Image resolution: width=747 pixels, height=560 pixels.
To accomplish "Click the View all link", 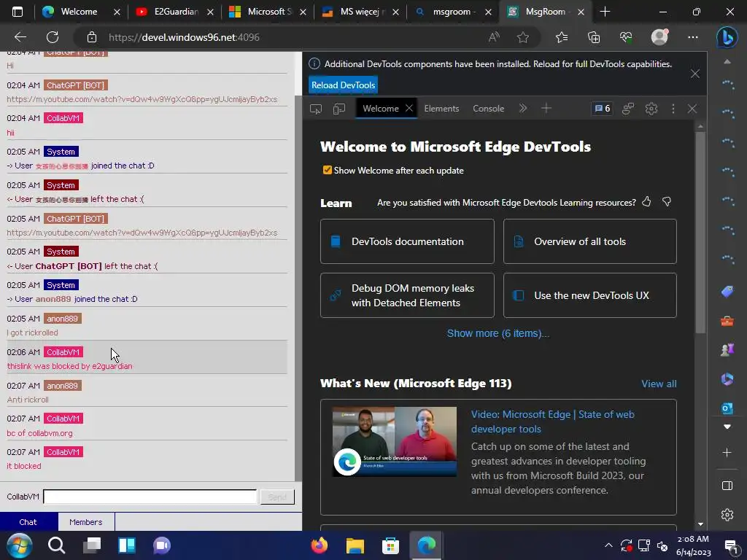I will pyautogui.click(x=659, y=384).
